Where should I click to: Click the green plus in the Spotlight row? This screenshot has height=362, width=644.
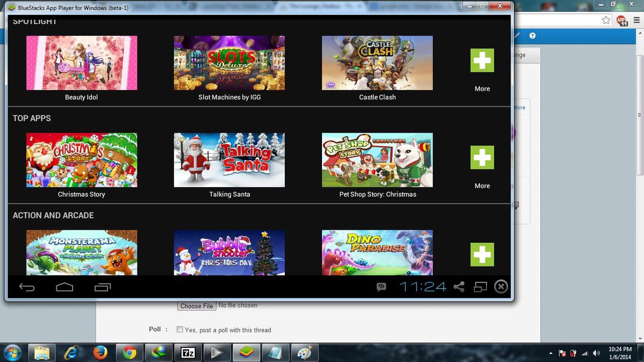click(x=482, y=60)
